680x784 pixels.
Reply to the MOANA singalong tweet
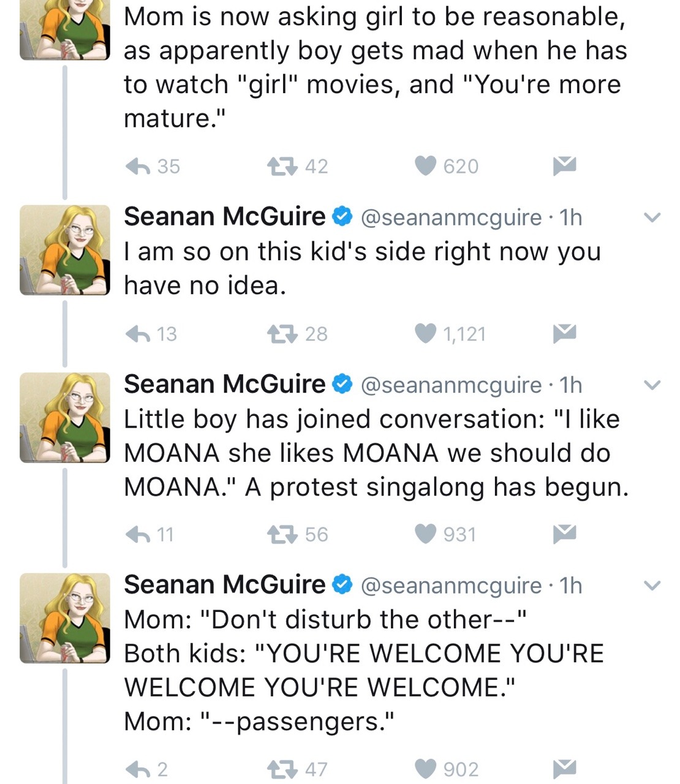click(138, 535)
